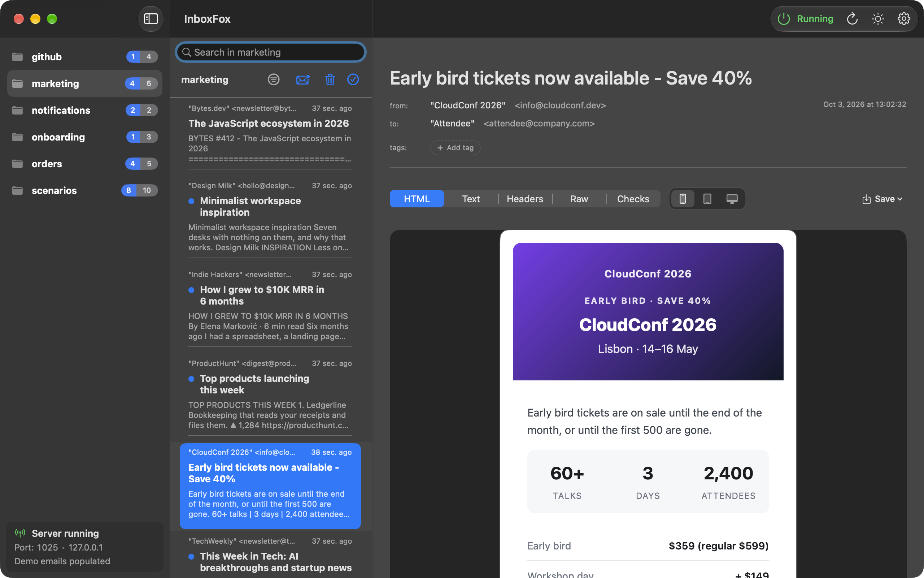Click the scenarios unread count badge 8
924x578 pixels.
(x=128, y=190)
